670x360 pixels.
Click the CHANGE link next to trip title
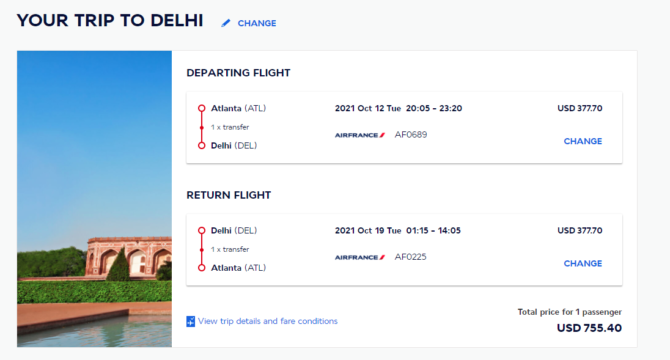click(x=257, y=23)
